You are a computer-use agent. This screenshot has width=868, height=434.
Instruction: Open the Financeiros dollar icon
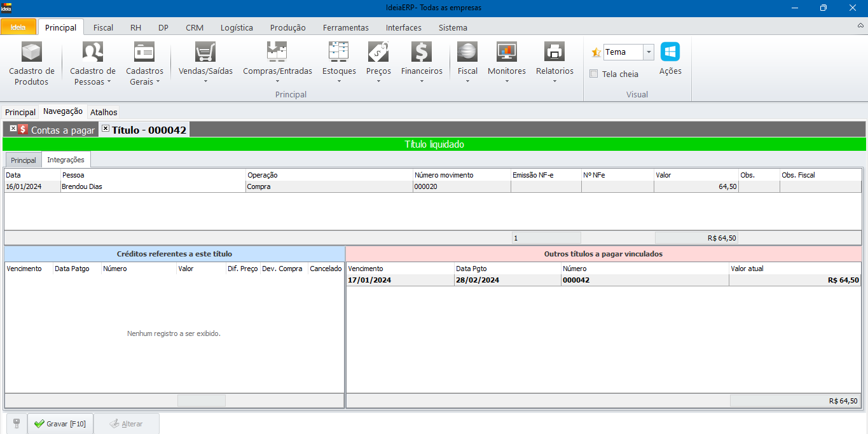(422, 52)
